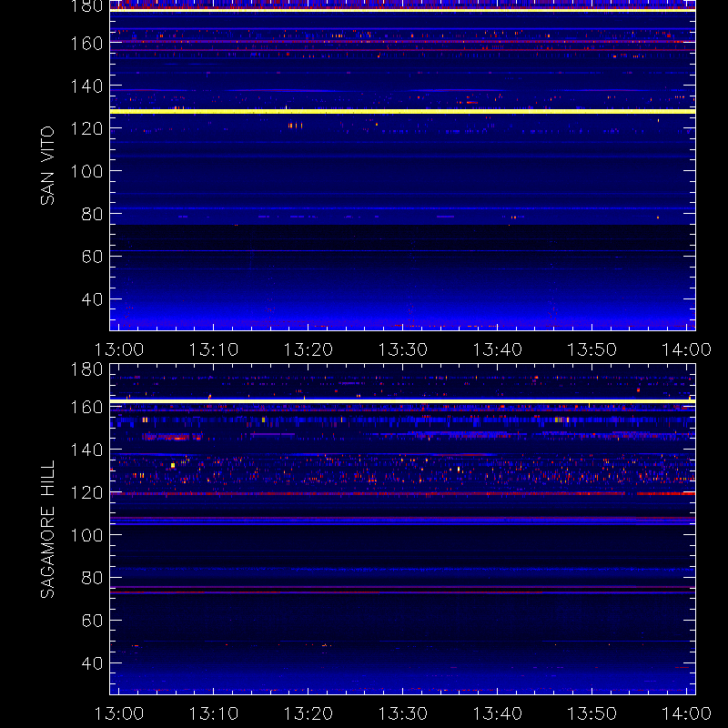Viewport: 728px width, 728px height.
Task: Click the red band at 120 in Sagamore Hill spectrogram
Action: 402,493
